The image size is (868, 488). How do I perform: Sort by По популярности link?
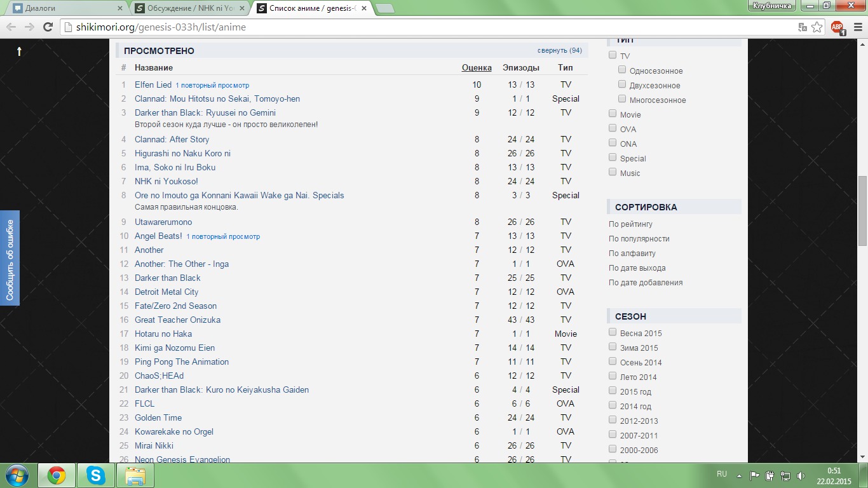pos(639,239)
